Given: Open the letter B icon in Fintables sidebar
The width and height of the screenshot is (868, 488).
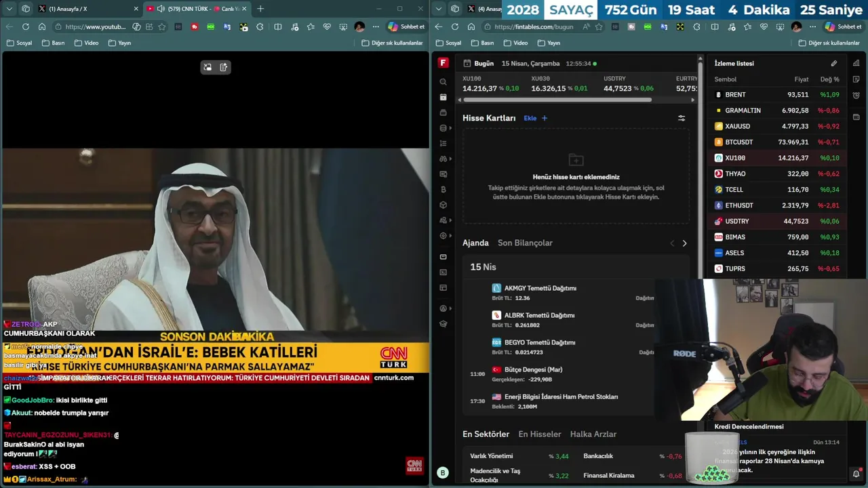Looking at the screenshot, I should click(443, 190).
